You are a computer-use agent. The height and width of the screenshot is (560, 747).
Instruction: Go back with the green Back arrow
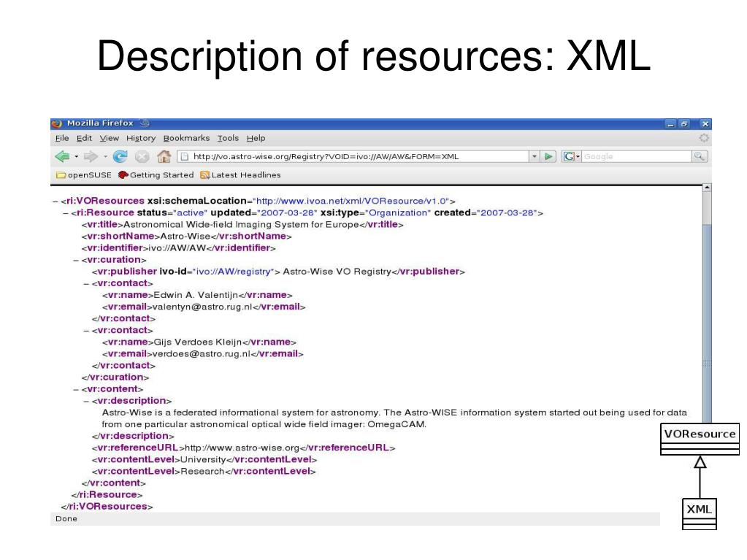tap(62, 156)
